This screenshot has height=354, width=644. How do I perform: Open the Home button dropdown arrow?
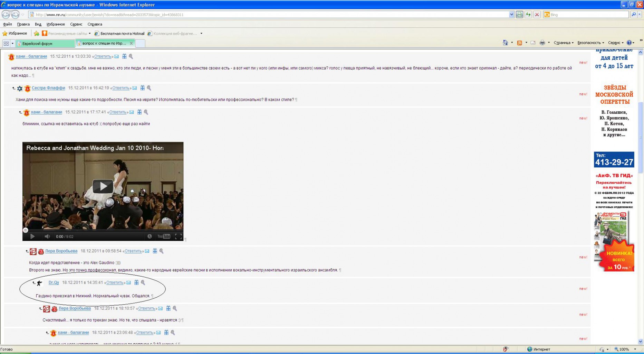point(512,43)
